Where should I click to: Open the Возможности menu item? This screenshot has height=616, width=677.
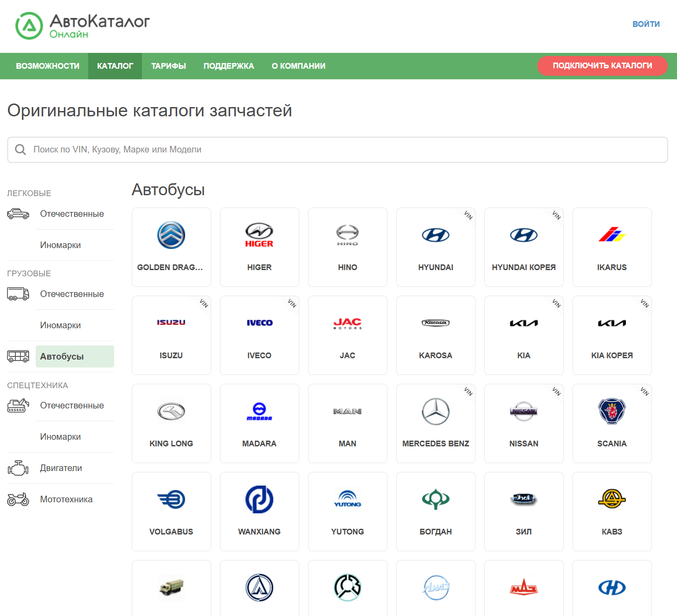click(48, 66)
